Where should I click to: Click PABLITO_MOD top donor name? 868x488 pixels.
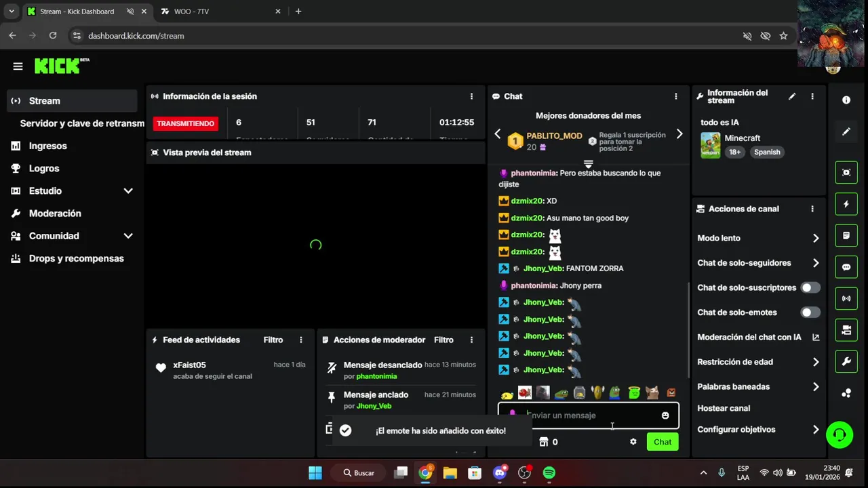pyautogui.click(x=554, y=136)
